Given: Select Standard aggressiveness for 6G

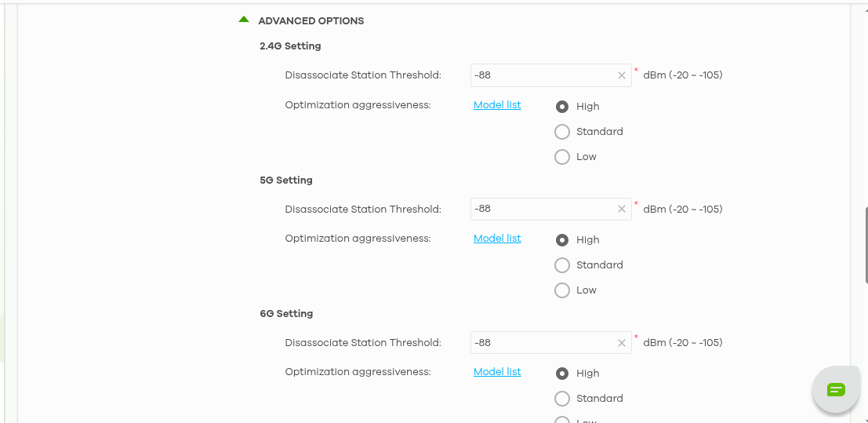Looking at the screenshot, I should point(561,399).
